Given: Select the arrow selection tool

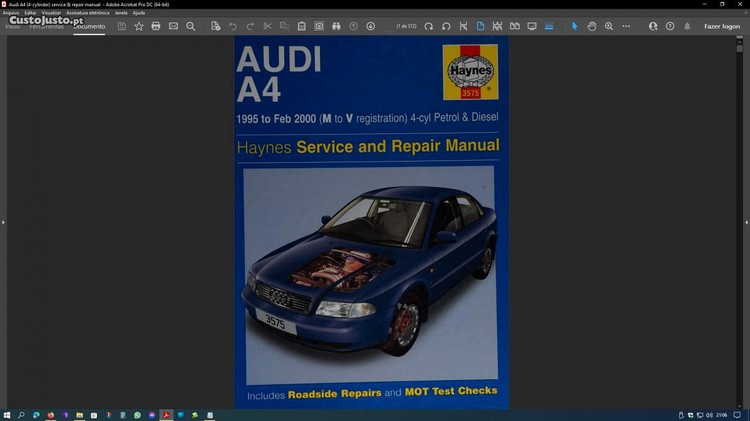Looking at the screenshot, I should pyautogui.click(x=574, y=26).
